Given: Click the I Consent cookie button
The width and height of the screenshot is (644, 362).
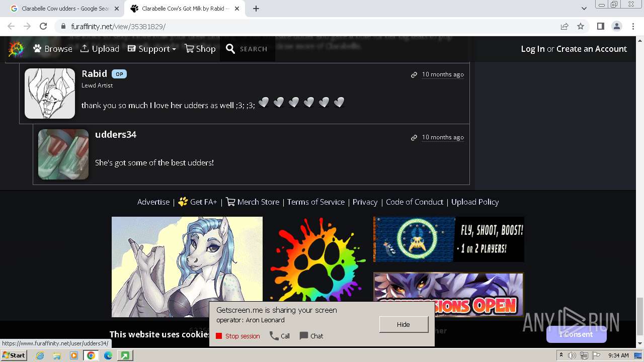Looking at the screenshot, I should pos(577,334).
